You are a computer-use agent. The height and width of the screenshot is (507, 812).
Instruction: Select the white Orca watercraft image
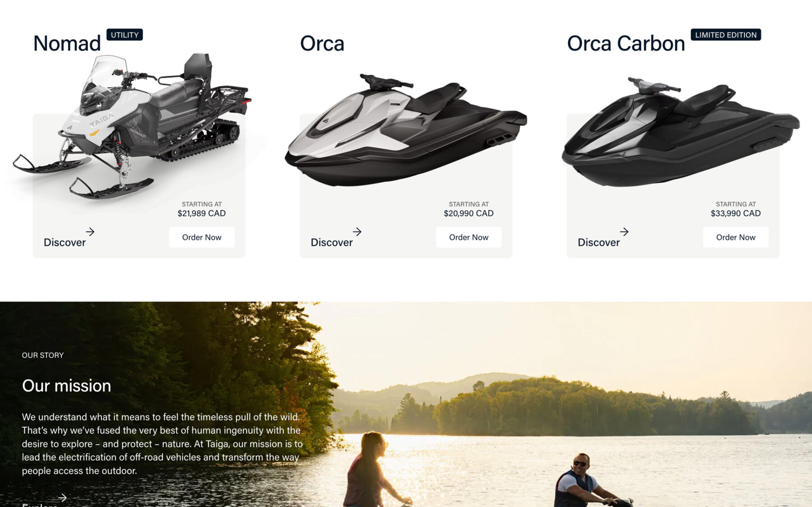(406, 130)
